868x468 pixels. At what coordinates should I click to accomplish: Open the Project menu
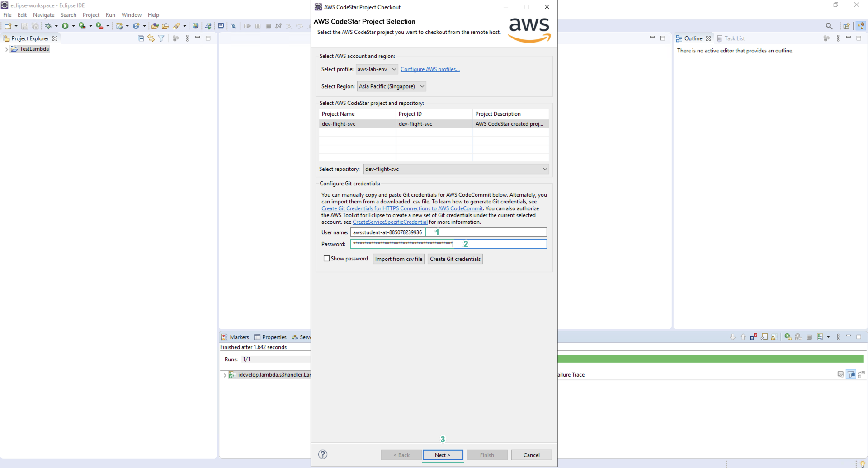(x=91, y=15)
